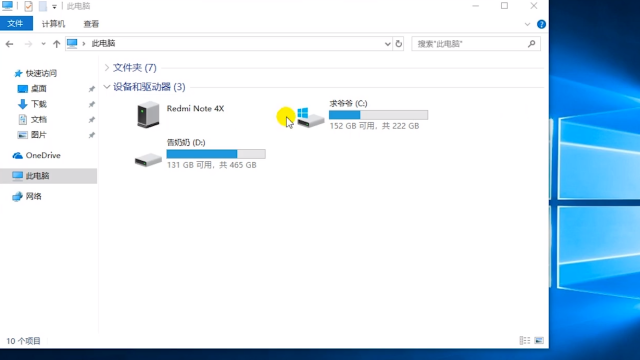Open the C: drive icon with Windows logo

[x=311, y=118]
